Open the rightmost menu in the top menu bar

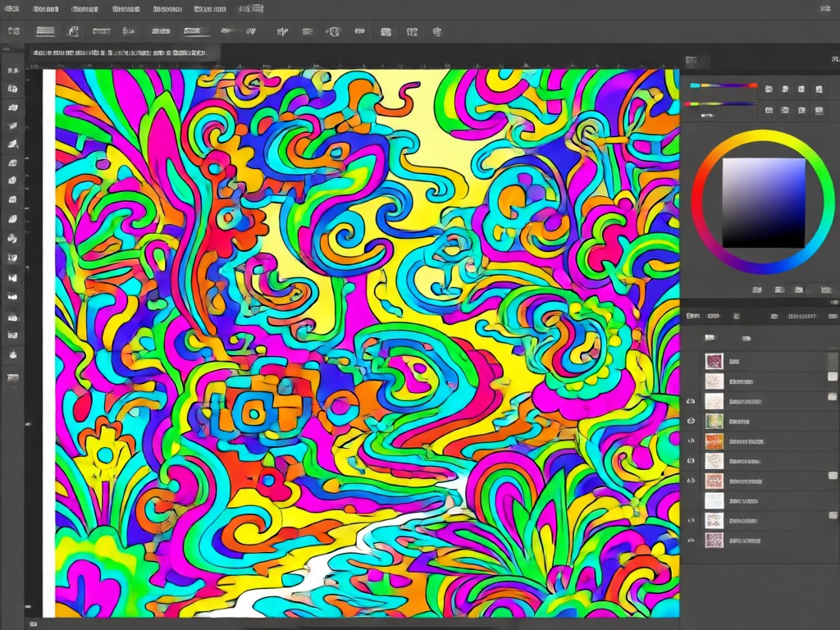pyautogui.click(x=251, y=8)
